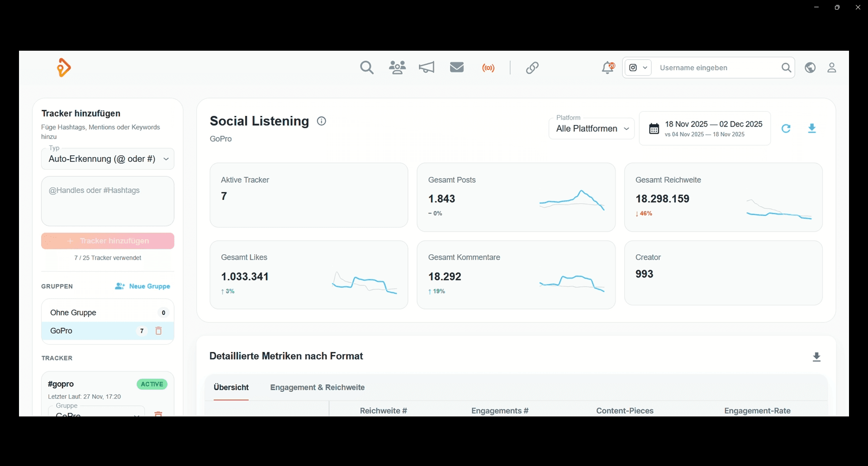This screenshot has width=868, height=466.
Task: Open the Instagram platform selector dropdown
Action: tap(638, 68)
